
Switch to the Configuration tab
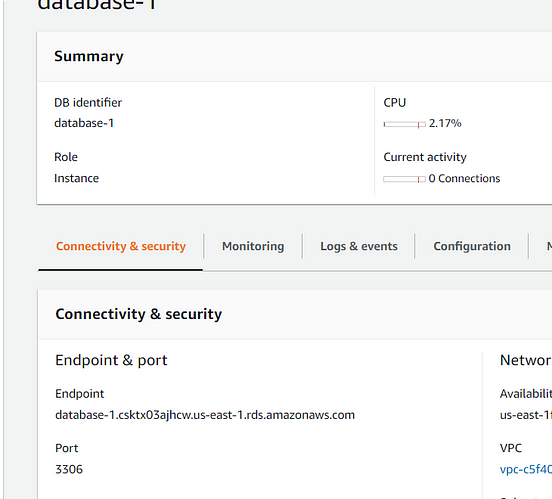tap(472, 246)
